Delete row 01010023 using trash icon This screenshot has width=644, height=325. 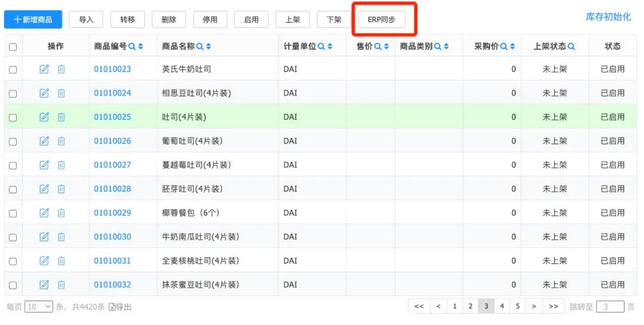click(61, 69)
